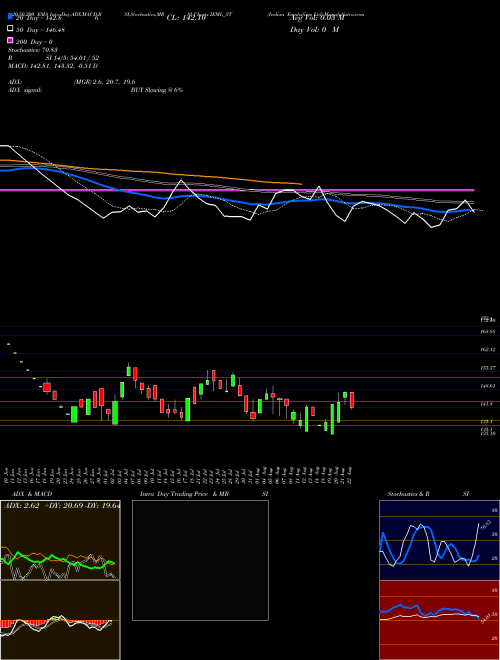Click the 'Stochastics & R' panel title
Viewport: 500px width, 660px height.
pyautogui.click(x=409, y=494)
